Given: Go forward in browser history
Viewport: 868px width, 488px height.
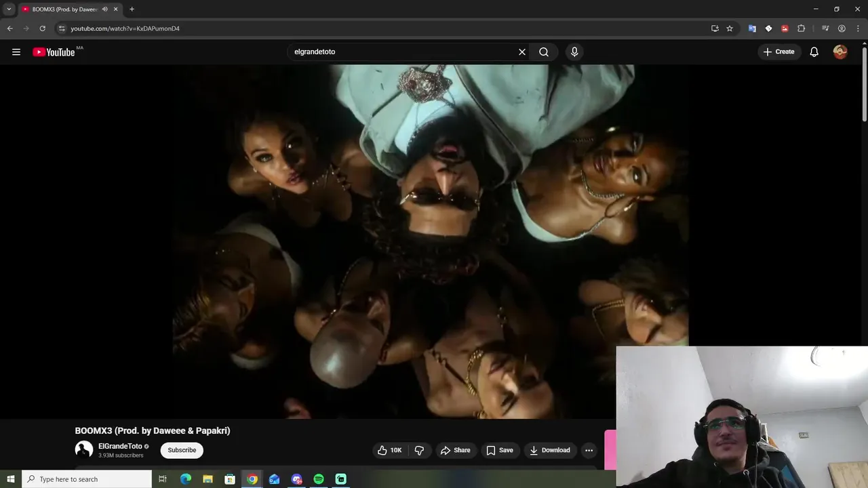Looking at the screenshot, I should point(26,28).
